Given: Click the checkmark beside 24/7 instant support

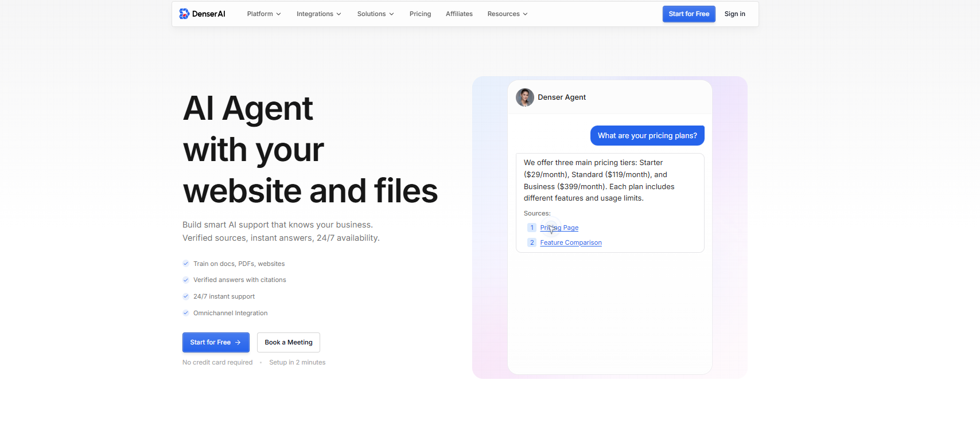Looking at the screenshot, I should point(186,296).
